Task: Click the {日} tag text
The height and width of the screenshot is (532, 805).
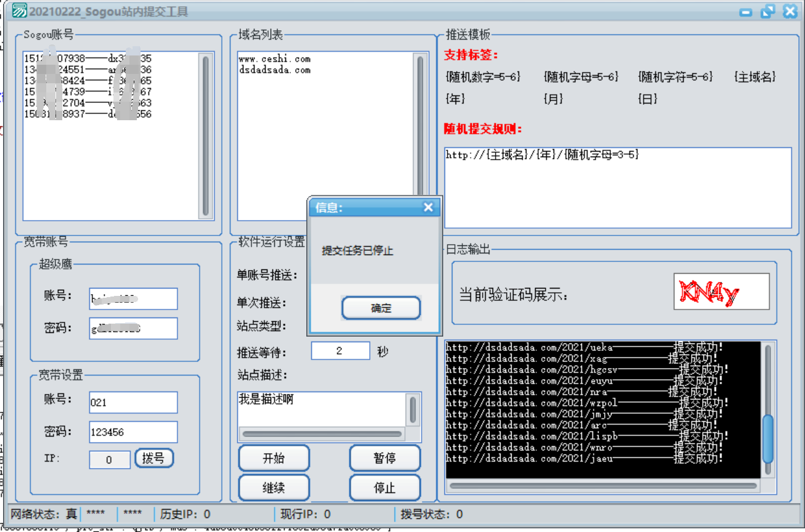Action: 648,99
